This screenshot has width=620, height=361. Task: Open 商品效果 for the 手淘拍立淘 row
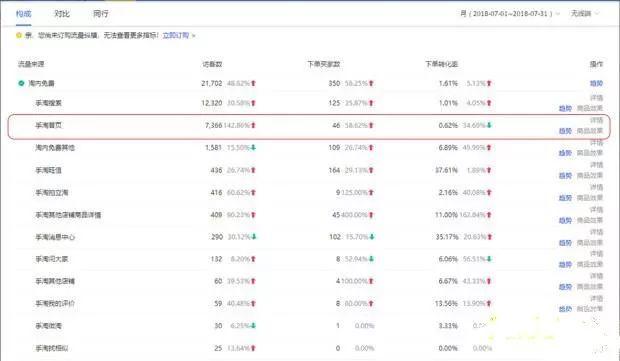coord(590,198)
